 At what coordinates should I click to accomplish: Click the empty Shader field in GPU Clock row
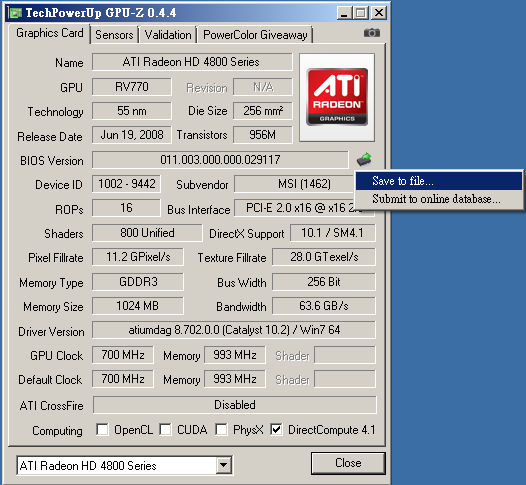[x=345, y=355]
